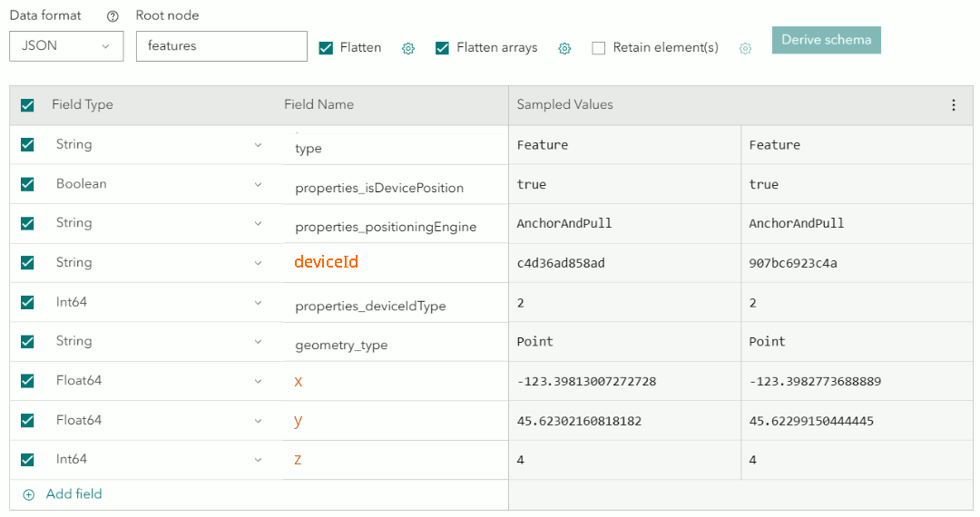Select sampled value 907bc6923c4a
The image size is (980, 517).
pyautogui.click(x=793, y=264)
